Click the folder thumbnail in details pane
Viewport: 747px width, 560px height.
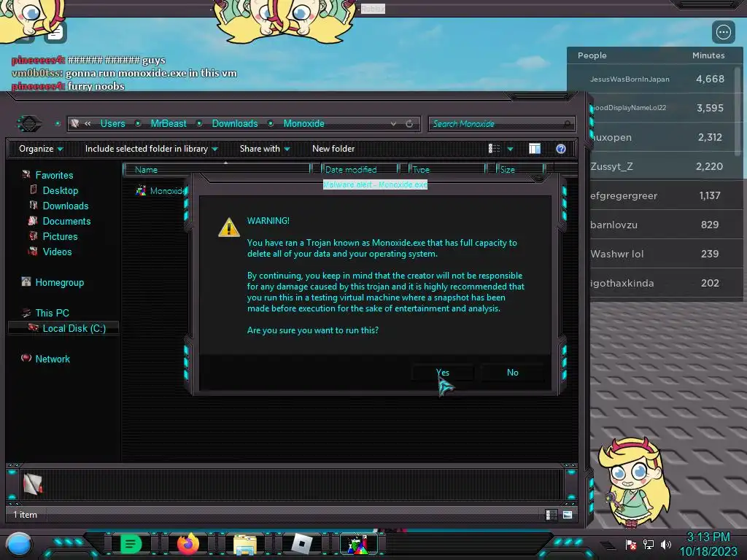pyautogui.click(x=32, y=484)
